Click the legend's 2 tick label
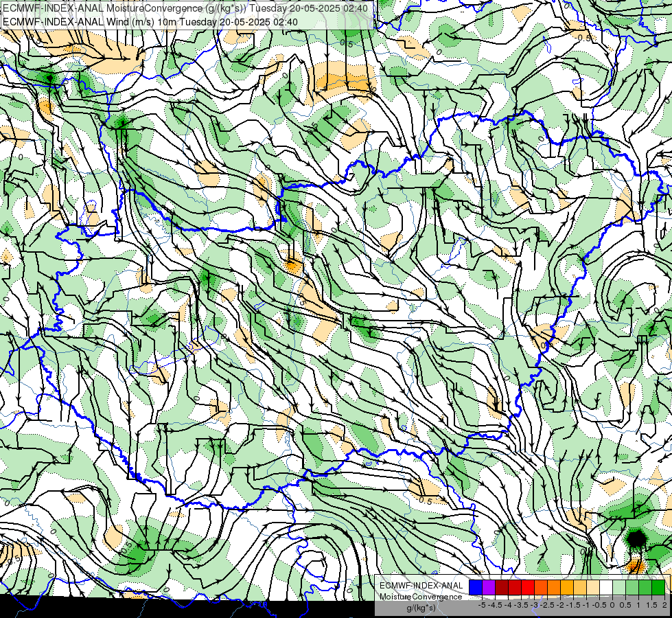 click(x=664, y=605)
